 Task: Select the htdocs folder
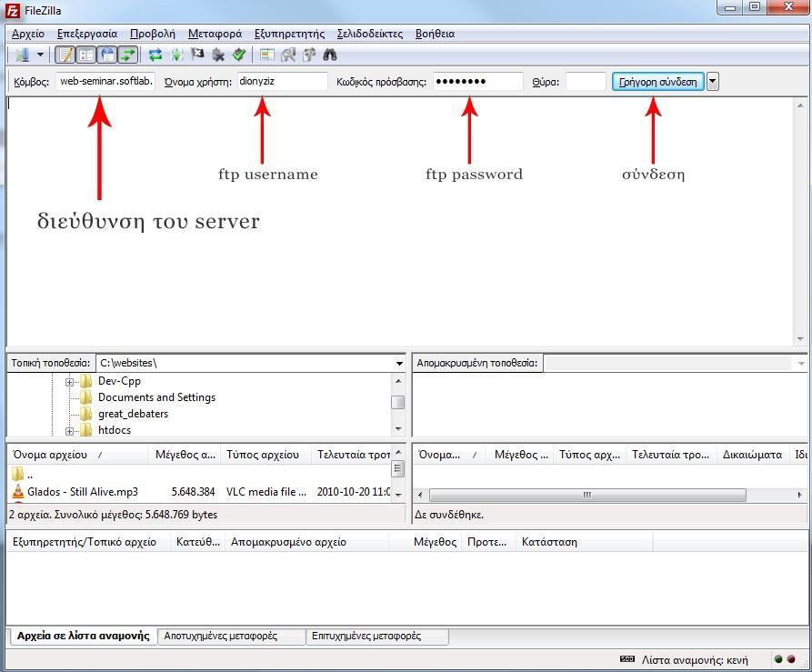tap(115, 430)
